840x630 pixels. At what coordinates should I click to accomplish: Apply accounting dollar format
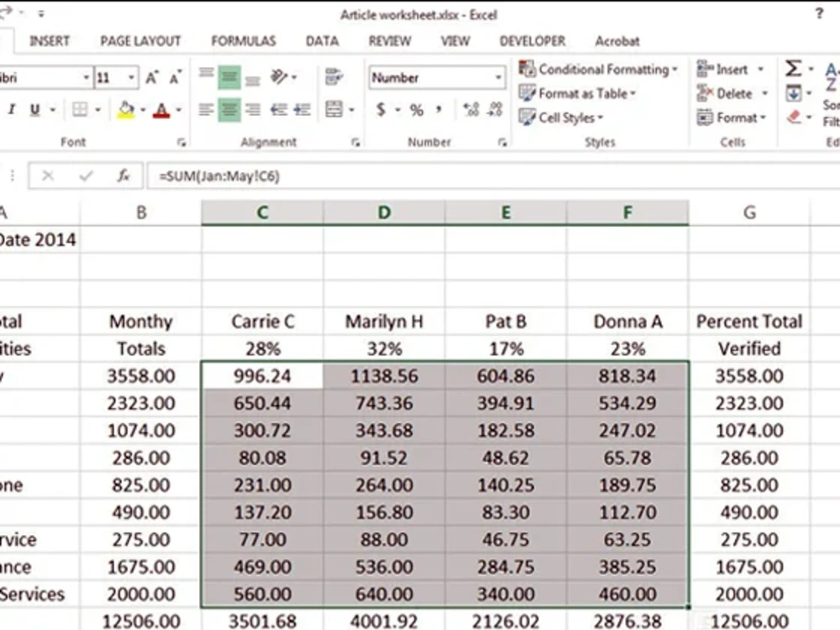[381, 110]
